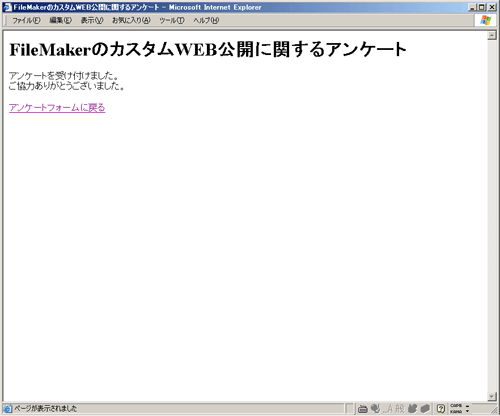Click the Windows flag logo in menu bar
Image resolution: width=500 pixels, height=416 pixels.
click(486, 20)
